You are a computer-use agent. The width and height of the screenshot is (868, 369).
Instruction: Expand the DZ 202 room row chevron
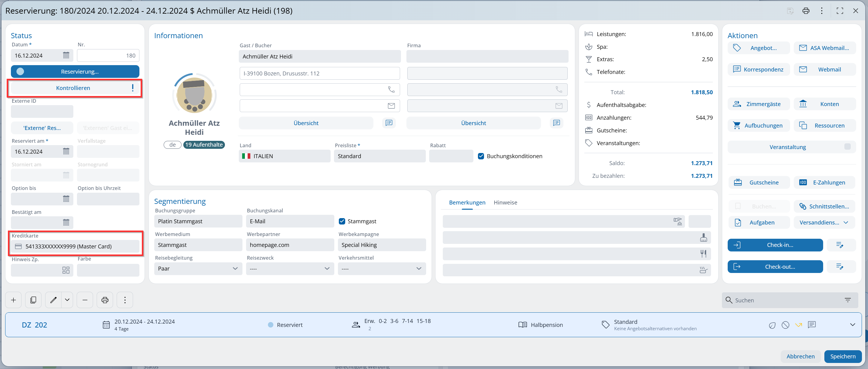click(x=853, y=325)
